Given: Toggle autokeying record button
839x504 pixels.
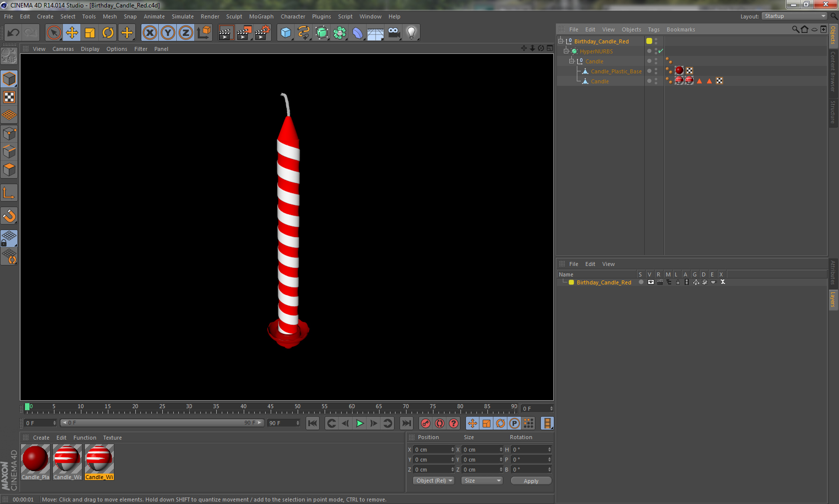Looking at the screenshot, I should point(439,423).
